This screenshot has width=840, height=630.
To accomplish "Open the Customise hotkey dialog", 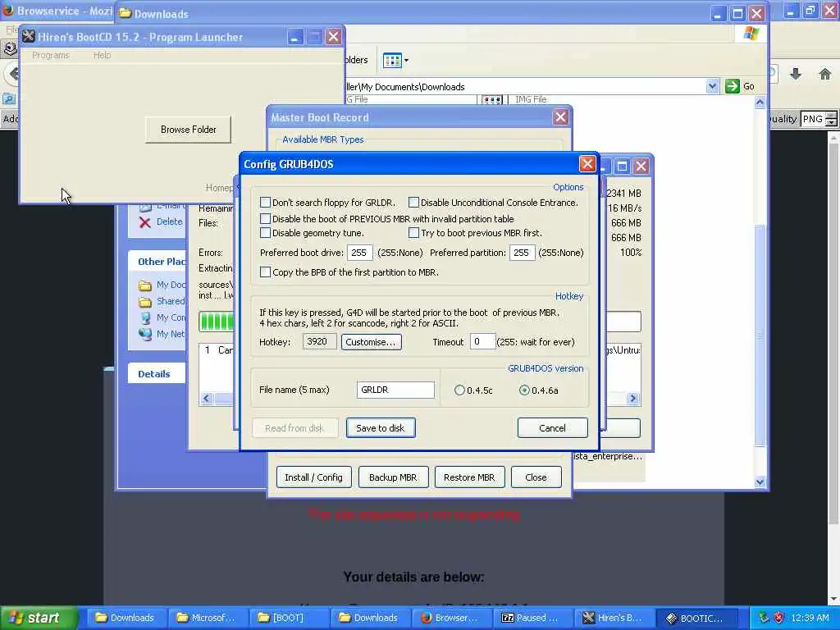I will click(371, 342).
